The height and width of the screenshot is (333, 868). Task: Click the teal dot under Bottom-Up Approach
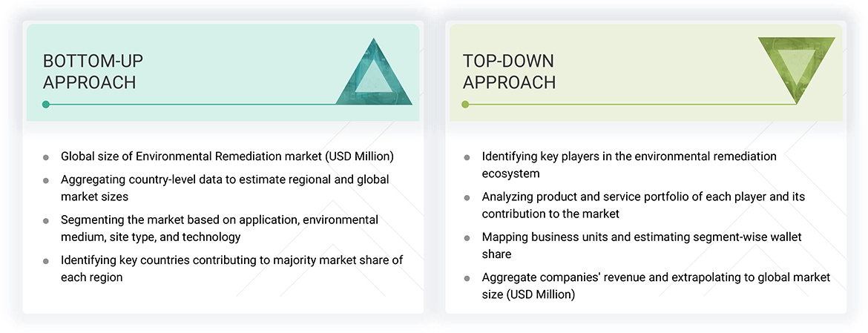pos(46,105)
